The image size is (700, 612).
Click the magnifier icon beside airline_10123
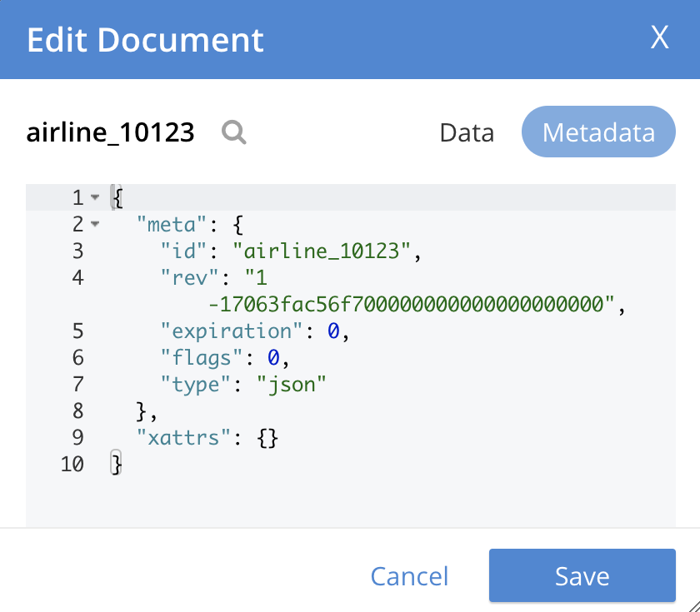234,132
